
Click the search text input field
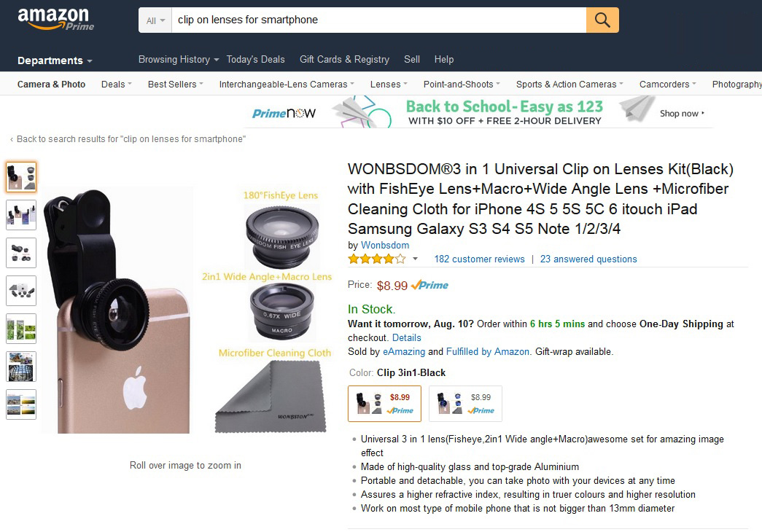pos(378,20)
